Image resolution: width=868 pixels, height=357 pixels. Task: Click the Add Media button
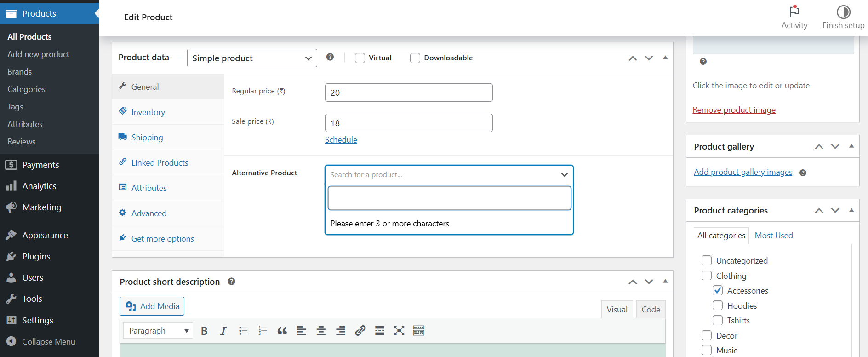[x=152, y=306]
